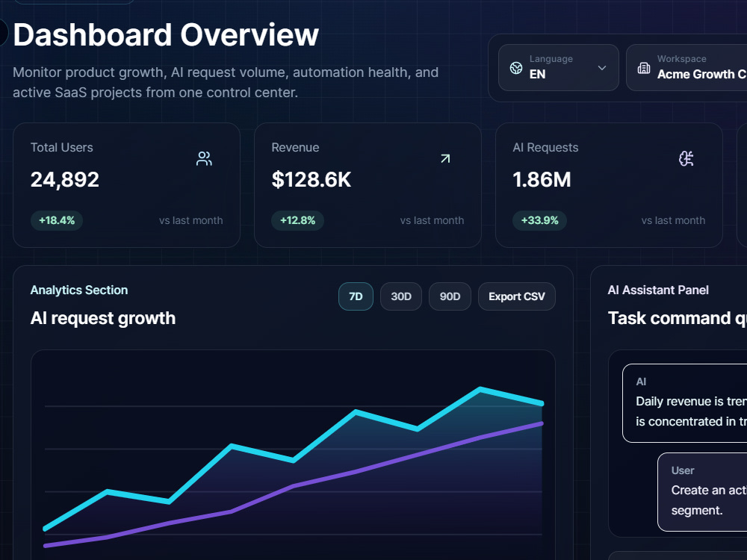Click vs last month in Total Users card

pyautogui.click(x=191, y=220)
